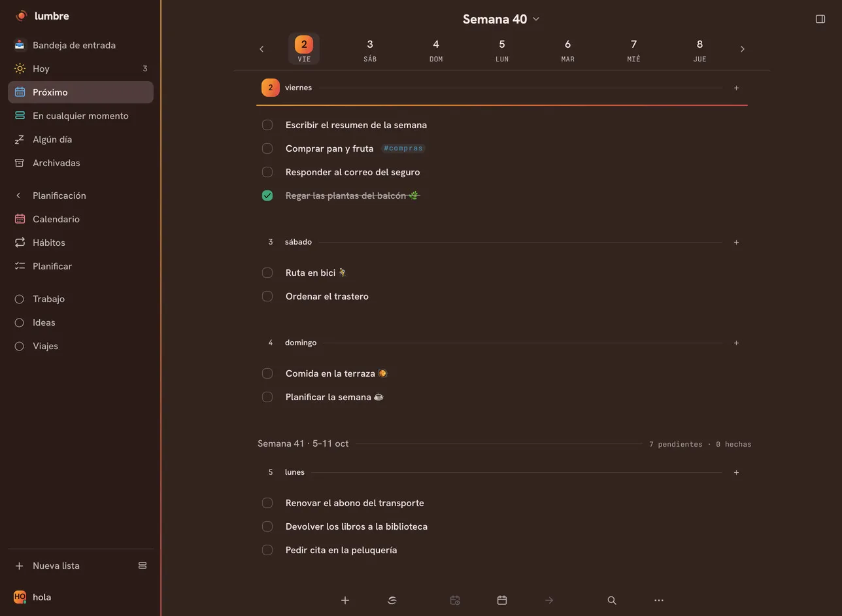842x616 pixels.
Task: Select Próximo in the sidebar
Action: point(80,92)
